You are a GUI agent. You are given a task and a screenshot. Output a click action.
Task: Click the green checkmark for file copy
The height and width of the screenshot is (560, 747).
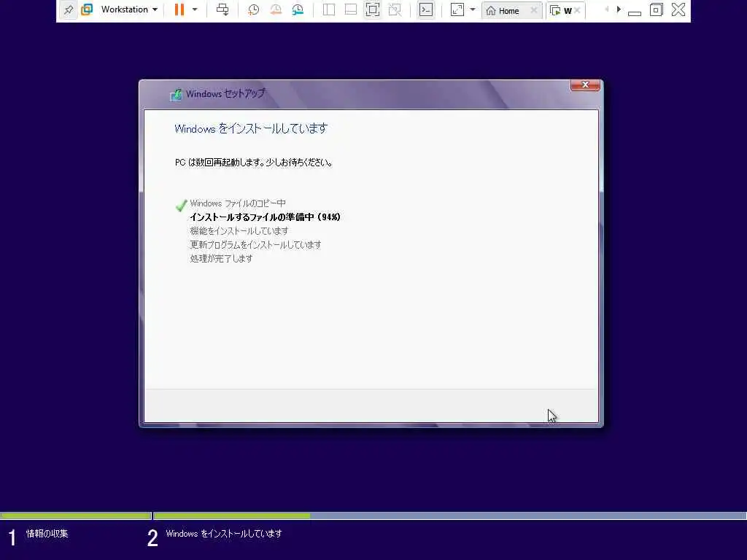point(181,205)
